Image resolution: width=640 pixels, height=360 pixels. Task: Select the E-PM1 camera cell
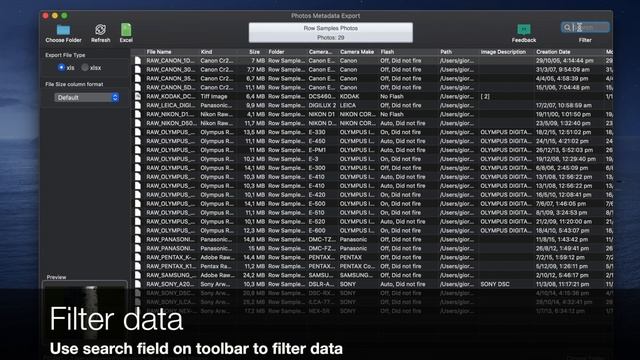(317, 150)
